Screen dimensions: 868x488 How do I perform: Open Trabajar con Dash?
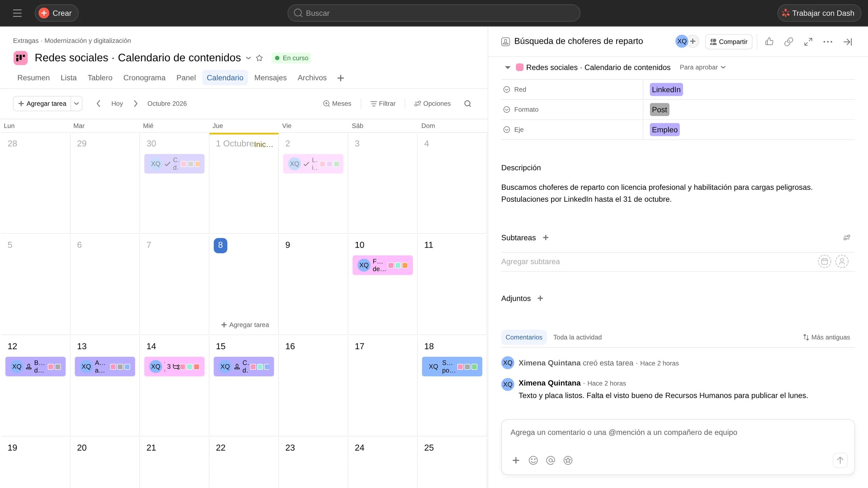[x=819, y=13]
